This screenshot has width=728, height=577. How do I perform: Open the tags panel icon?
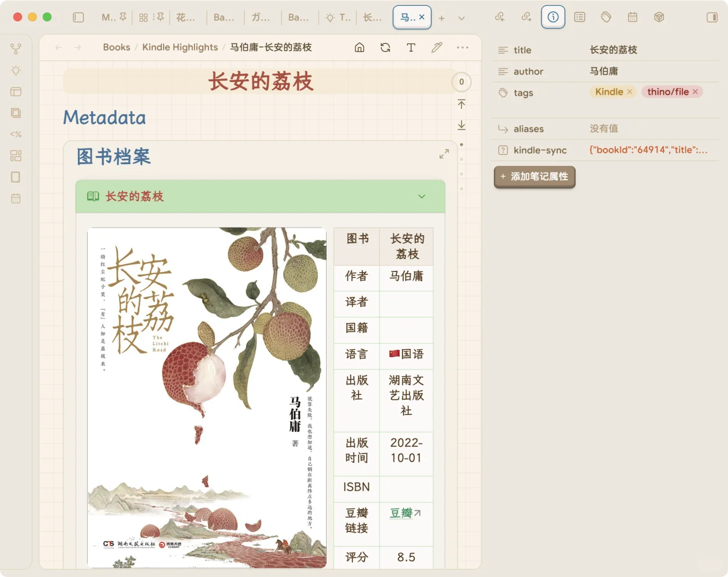pyautogui.click(x=606, y=17)
